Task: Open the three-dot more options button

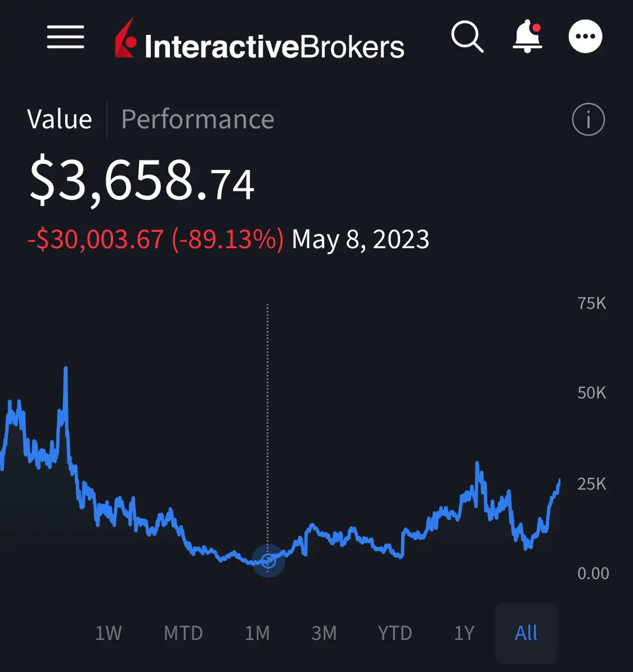Action: pyautogui.click(x=585, y=37)
